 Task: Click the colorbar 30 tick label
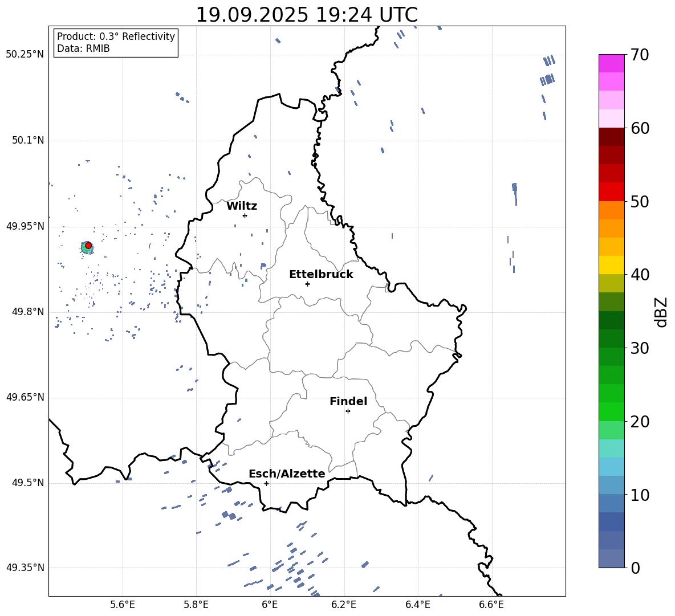coord(640,348)
